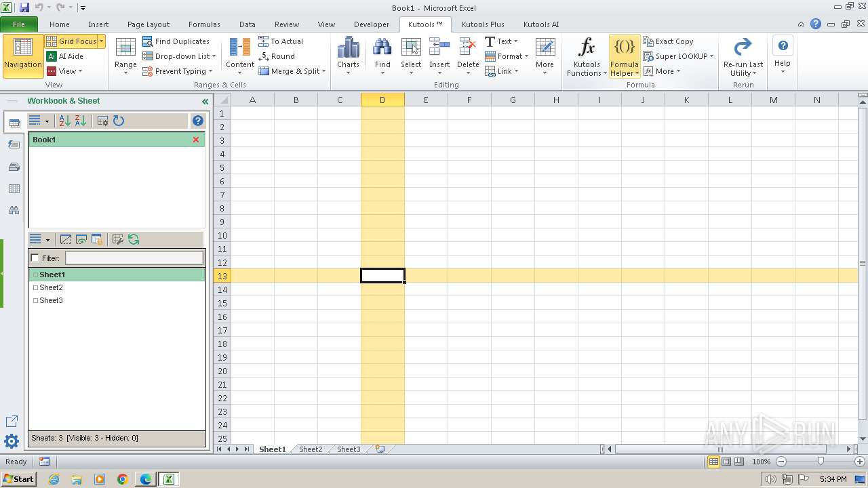The height and width of the screenshot is (488, 868).
Task: Click the Exact Copy button
Action: tap(668, 41)
